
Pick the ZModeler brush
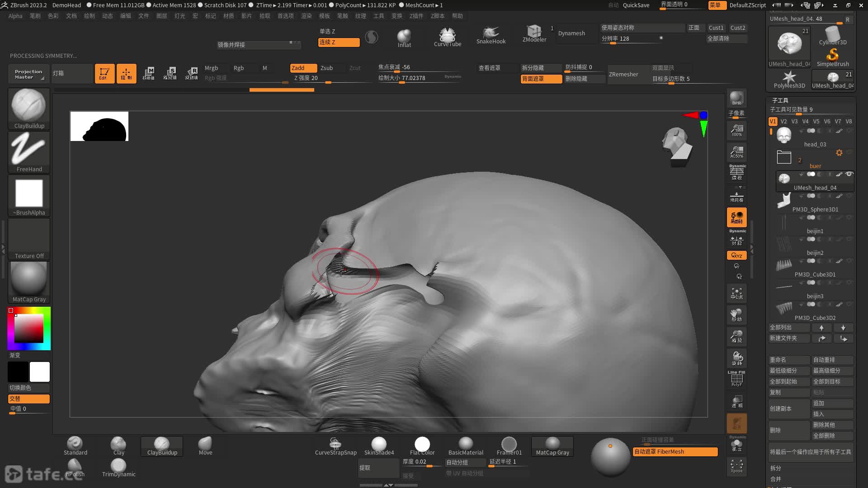[534, 34]
